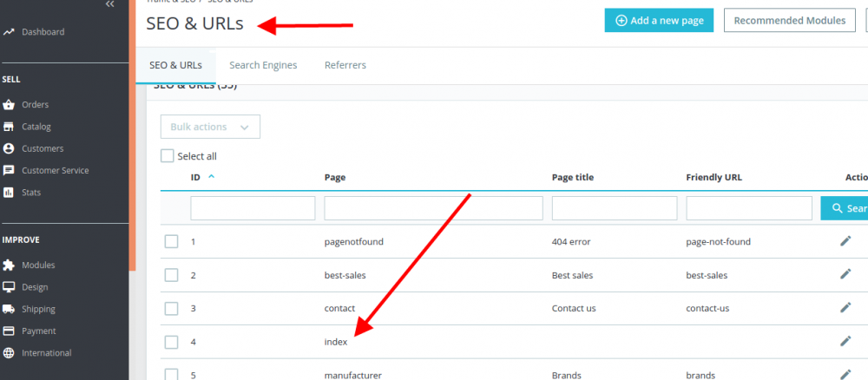Open Recommended Modules
868x380 pixels.
pos(789,21)
